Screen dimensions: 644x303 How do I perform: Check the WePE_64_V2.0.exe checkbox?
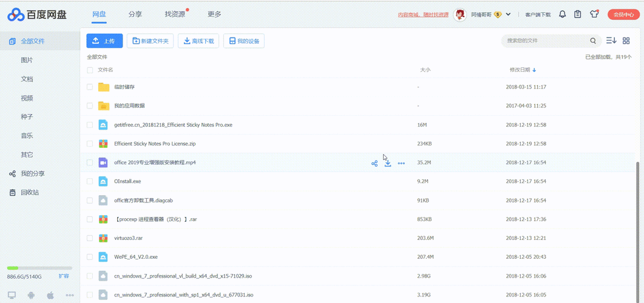(90, 257)
